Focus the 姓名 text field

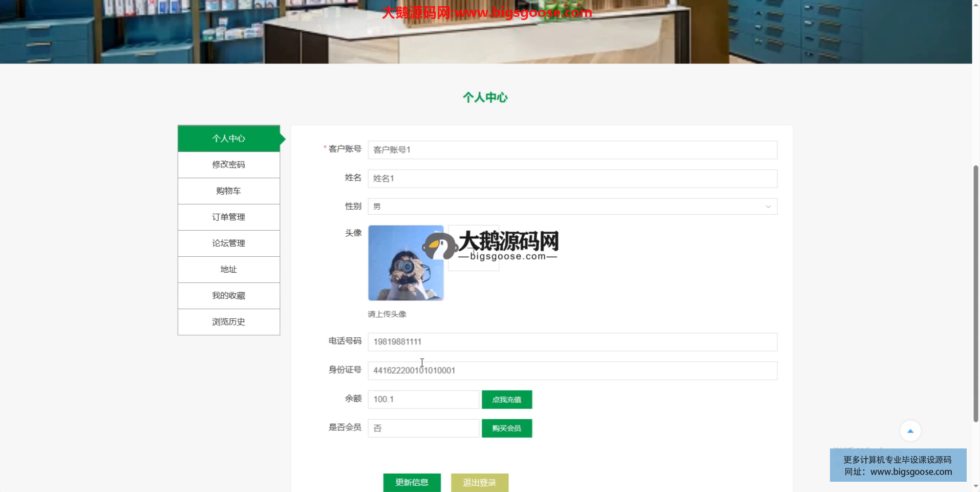(572, 178)
